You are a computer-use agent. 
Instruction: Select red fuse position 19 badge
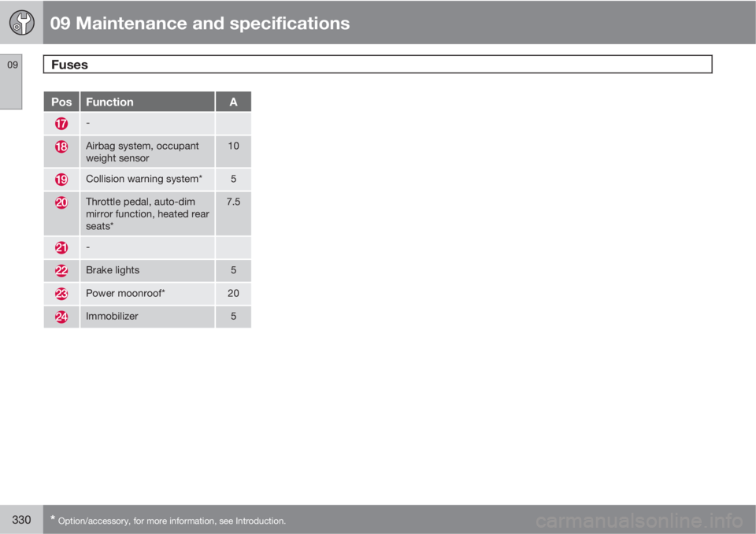point(61,180)
